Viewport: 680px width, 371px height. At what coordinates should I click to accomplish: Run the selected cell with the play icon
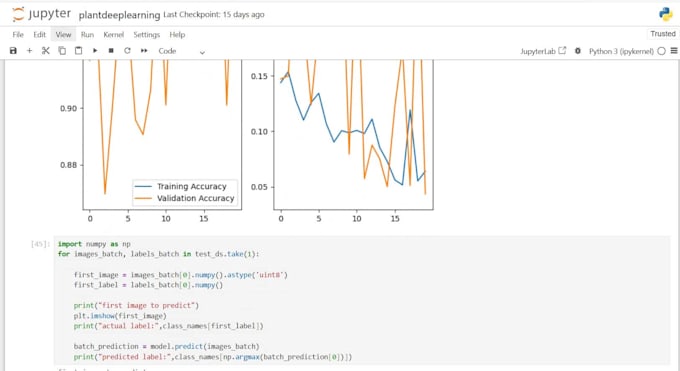95,51
